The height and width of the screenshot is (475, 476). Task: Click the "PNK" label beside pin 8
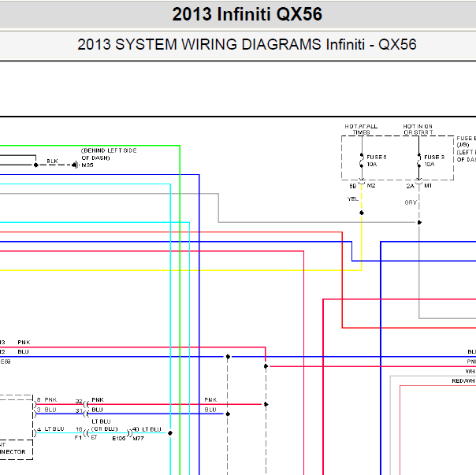(x=50, y=399)
